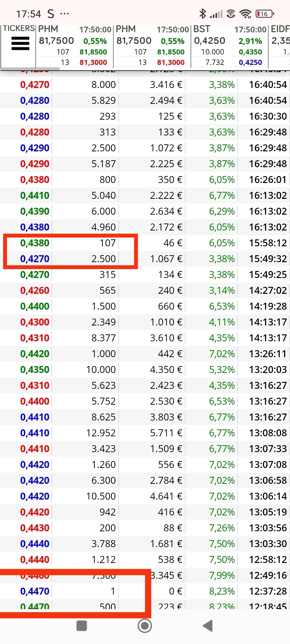Select the trade at 14:27:02
This screenshot has height=644, width=290.
click(x=145, y=290)
